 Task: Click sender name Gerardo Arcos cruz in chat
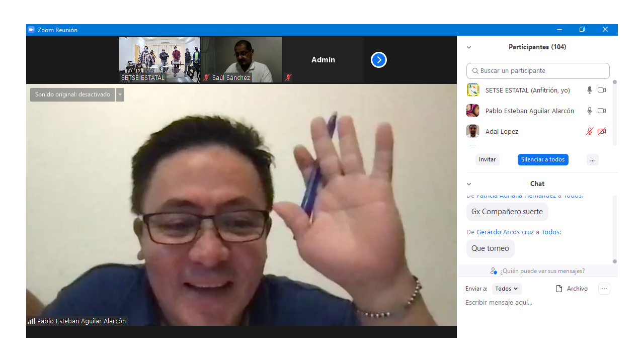(505, 232)
